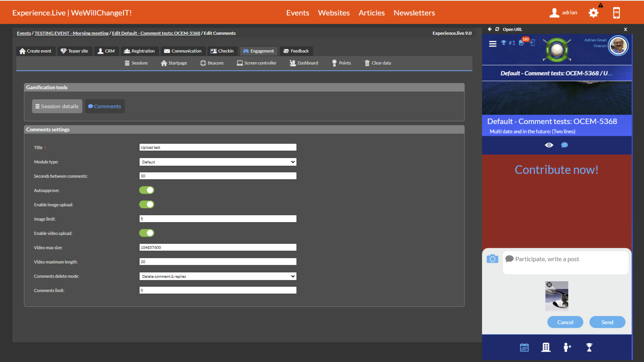
Task: Turn off Enable video upload switch
Action: [147, 233]
